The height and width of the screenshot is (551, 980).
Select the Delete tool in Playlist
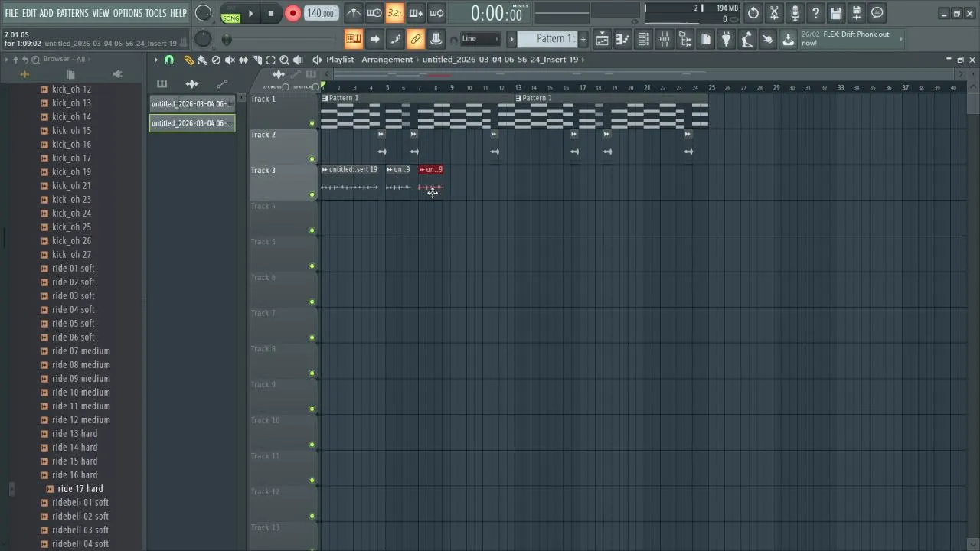216,60
